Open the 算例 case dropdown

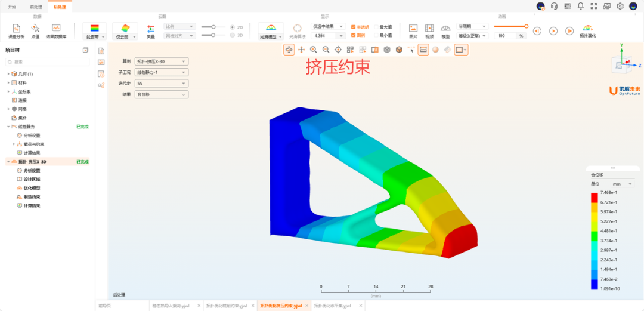tap(162, 61)
